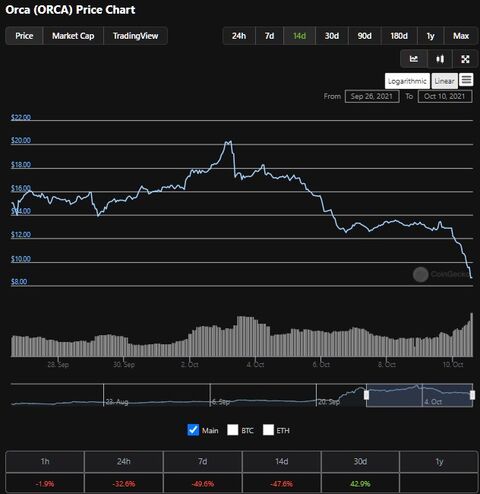This screenshot has width=480, height=494.
Task: Switch the scale to Linear
Action: (x=444, y=81)
